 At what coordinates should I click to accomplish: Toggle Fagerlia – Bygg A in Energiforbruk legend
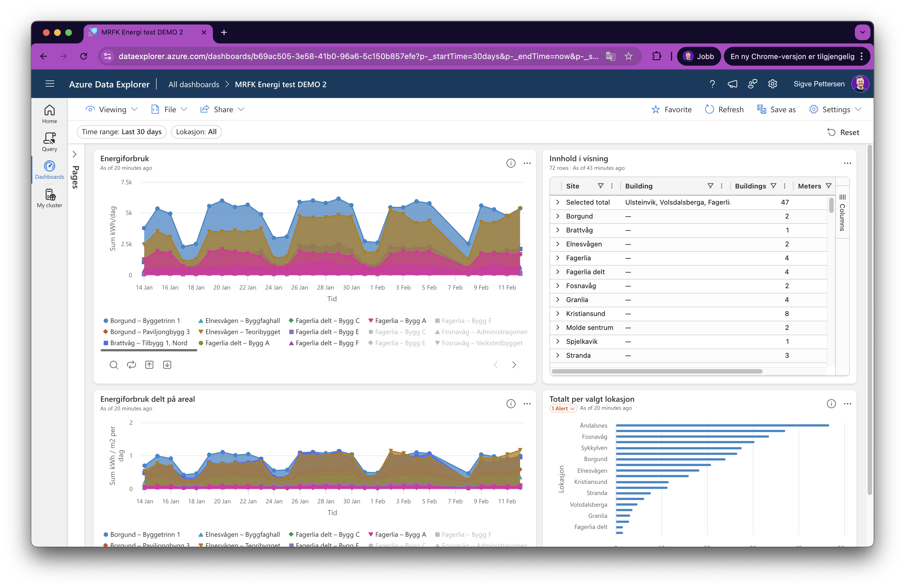pos(397,321)
